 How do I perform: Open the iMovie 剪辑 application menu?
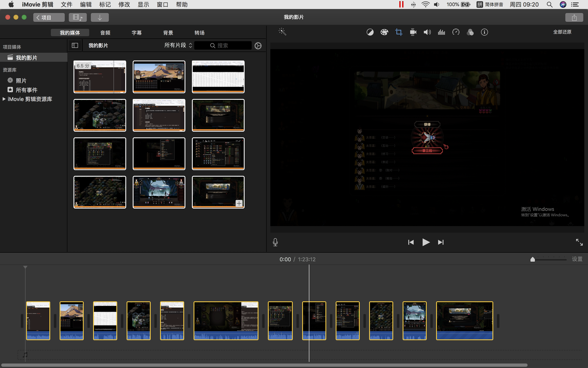(37, 5)
